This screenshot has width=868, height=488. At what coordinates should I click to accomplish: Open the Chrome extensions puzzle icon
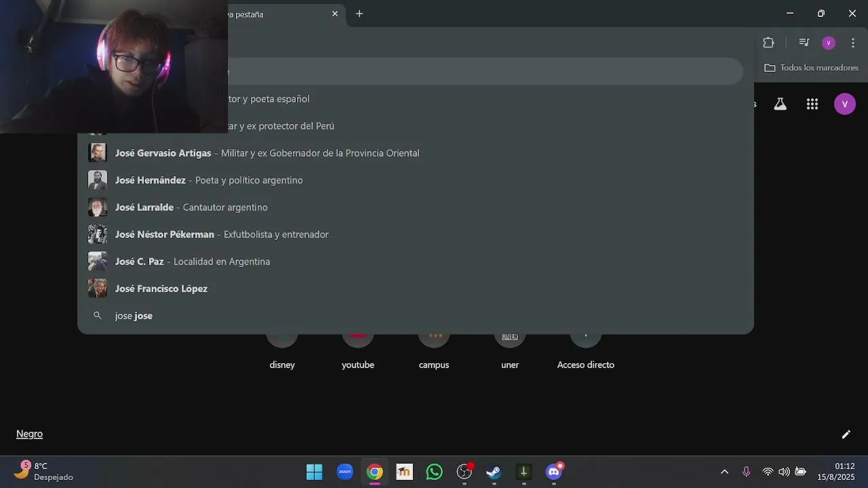pos(768,43)
